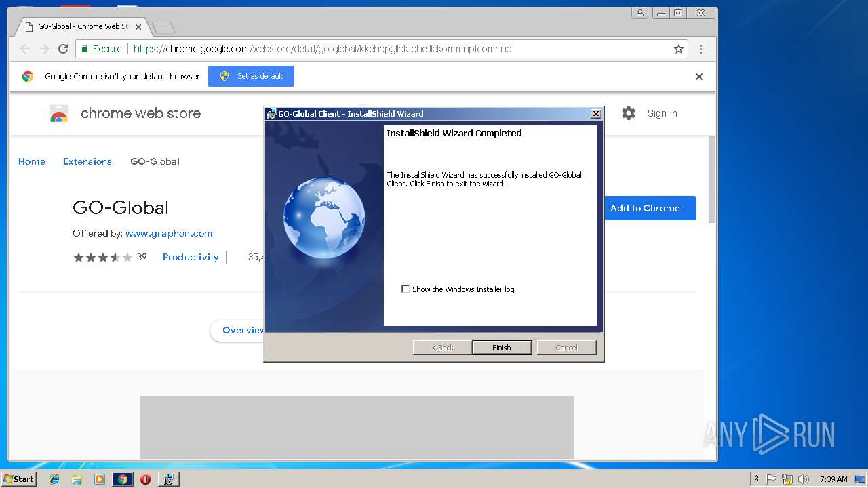
Task: Open Opera browser taskbar icon
Action: click(x=145, y=479)
